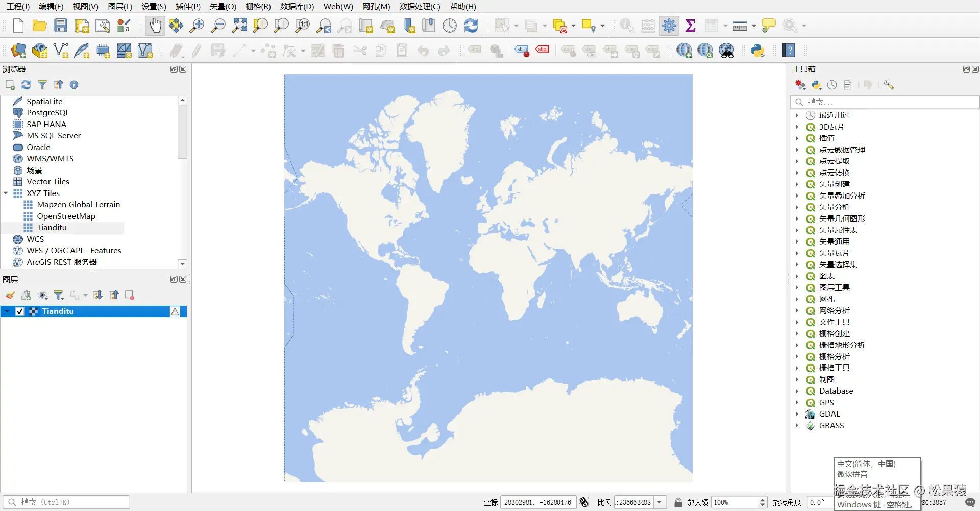Open the temporal controller clock icon
The height and width of the screenshot is (511, 980).
pos(450,26)
